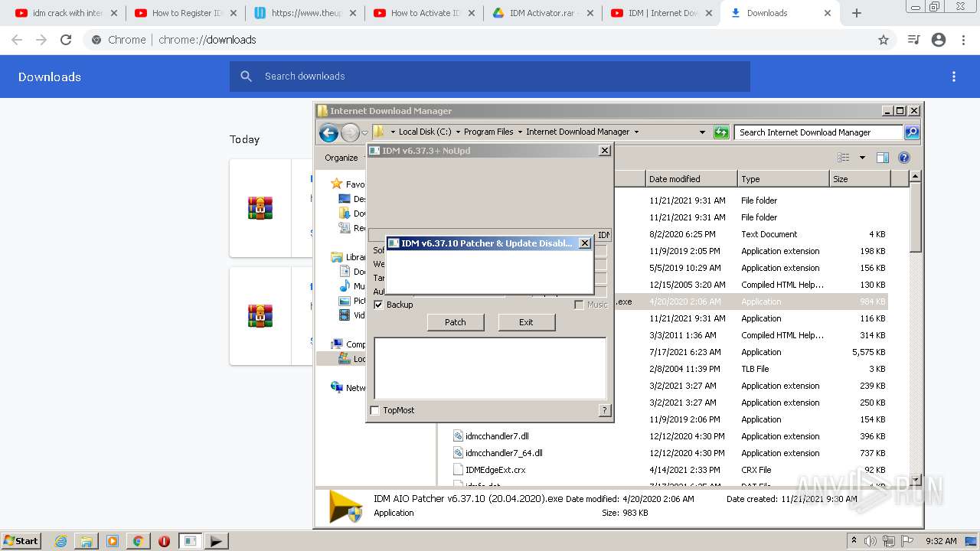Click the volume icon in system tray

coord(871,541)
